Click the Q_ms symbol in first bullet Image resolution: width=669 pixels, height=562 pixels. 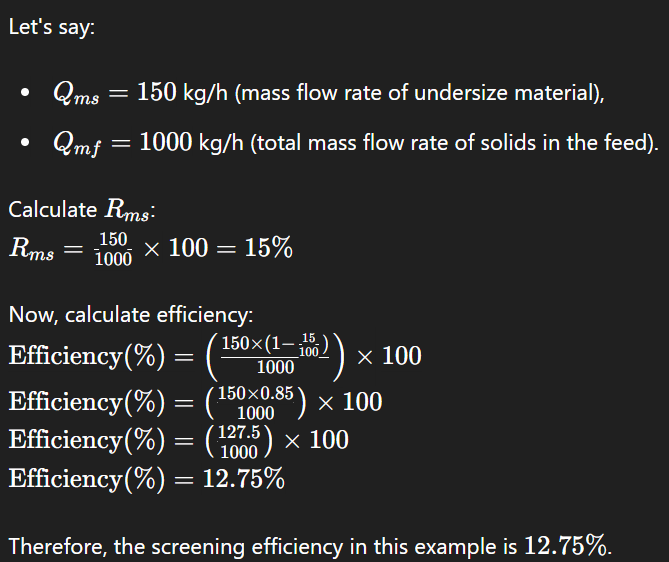coord(75,94)
